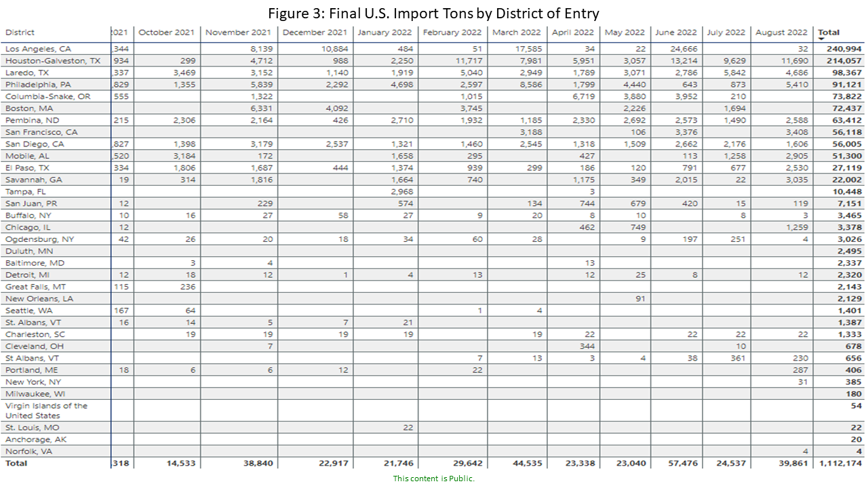Select the Baltimore, MD district
The height and width of the screenshot is (488, 868).
pos(35,263)
